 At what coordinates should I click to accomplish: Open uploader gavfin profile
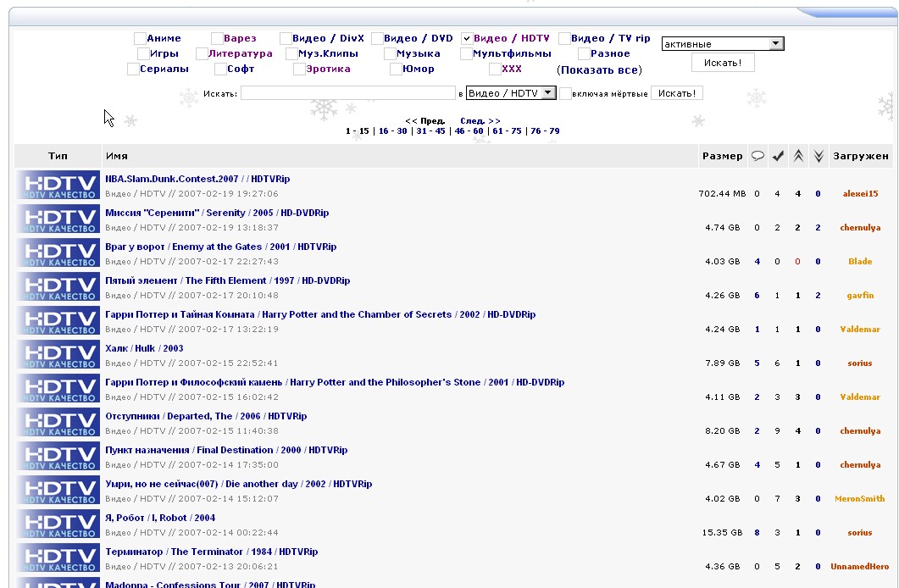[x=860, y=295]
